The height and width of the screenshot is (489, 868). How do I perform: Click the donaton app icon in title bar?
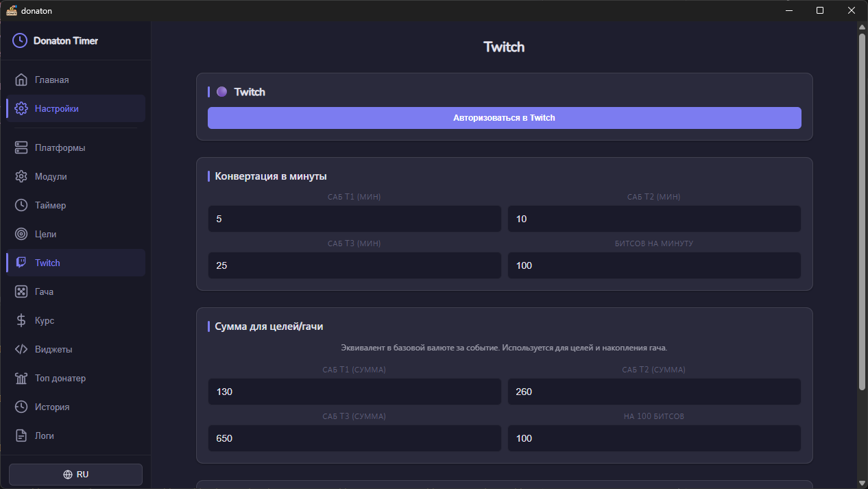(x=12, y=10)
